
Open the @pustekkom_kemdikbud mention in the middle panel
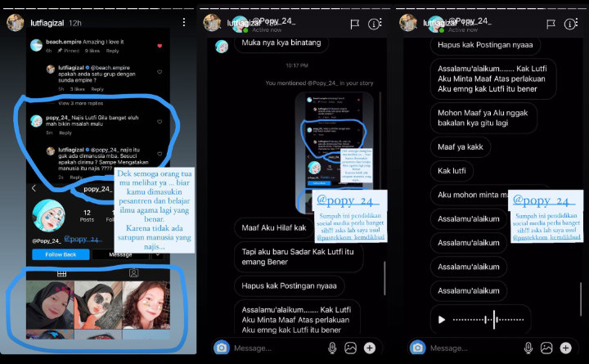pyautogui.click(x=350, y=237)
